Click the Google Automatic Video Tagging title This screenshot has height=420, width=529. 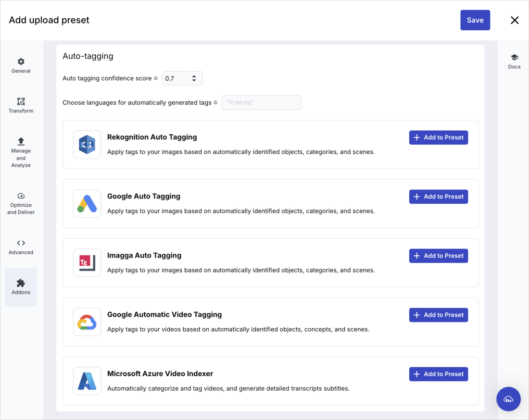click(x=164, y=314)
